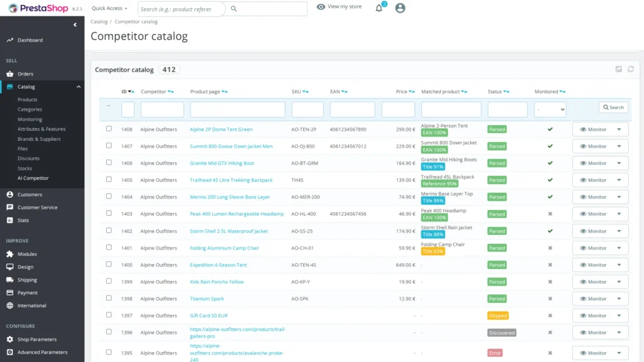Open actions dropdown for row 1400
644x362 pixels.
[619, 265]
